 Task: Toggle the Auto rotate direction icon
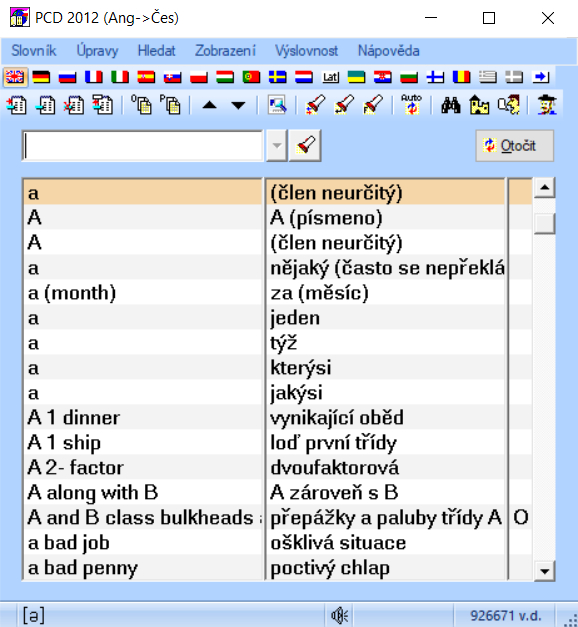412,105
